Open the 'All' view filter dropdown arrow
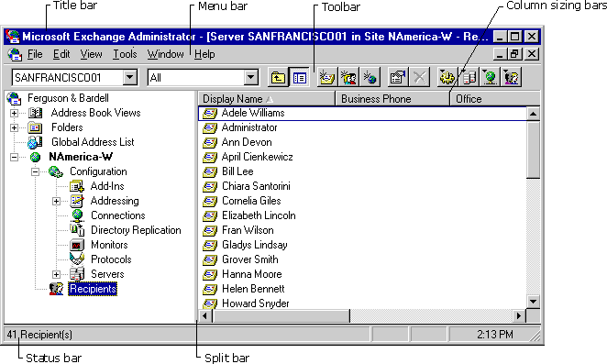 coord(251,78)
